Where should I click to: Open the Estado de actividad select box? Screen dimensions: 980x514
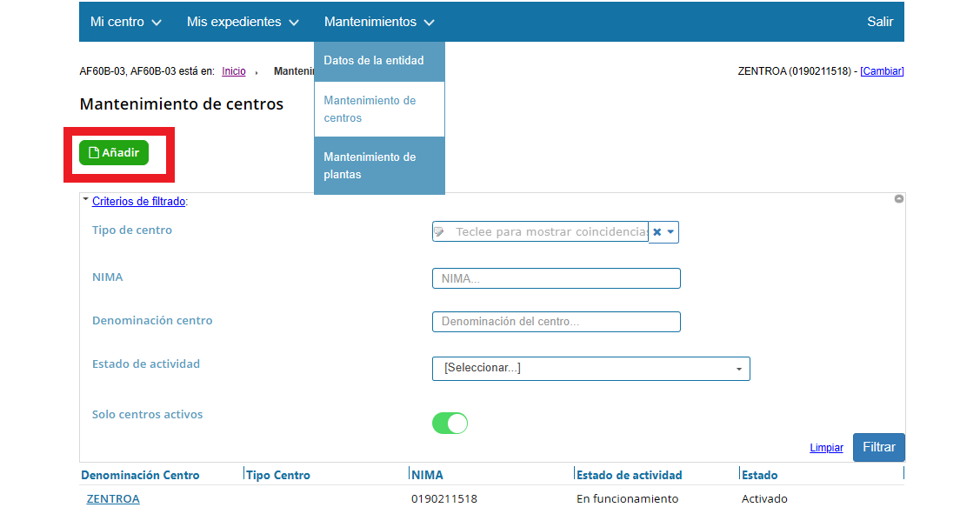point(590,368)
